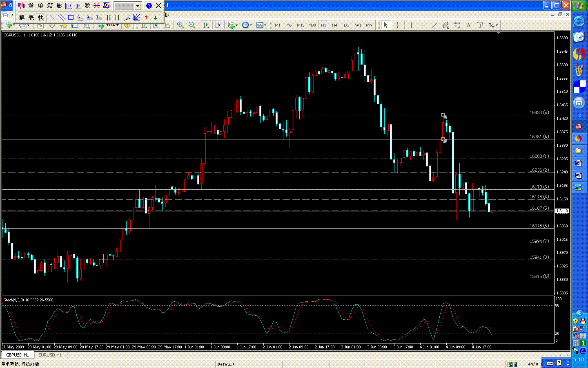This screenshot has width=588, height=368.
Task: Toggle chart shift
Action: pos(218,25)
